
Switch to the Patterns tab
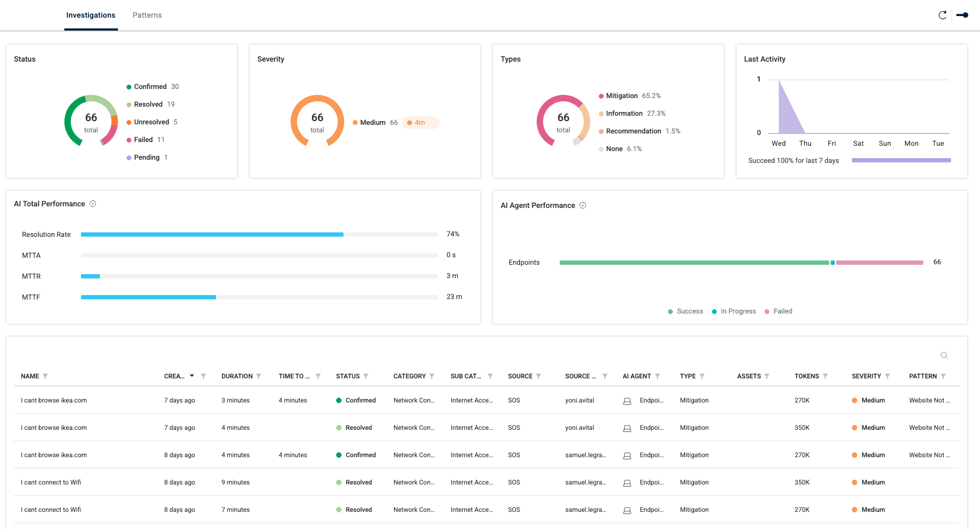[147, 15]
